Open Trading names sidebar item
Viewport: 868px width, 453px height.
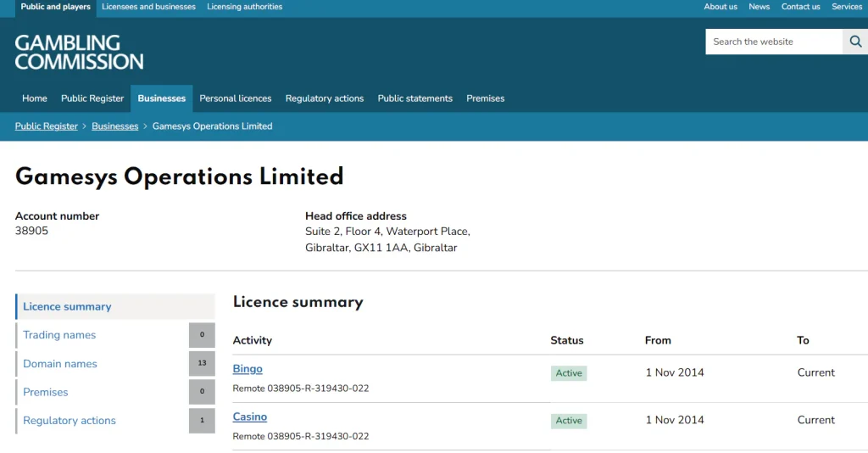click(x=115, y=335)
